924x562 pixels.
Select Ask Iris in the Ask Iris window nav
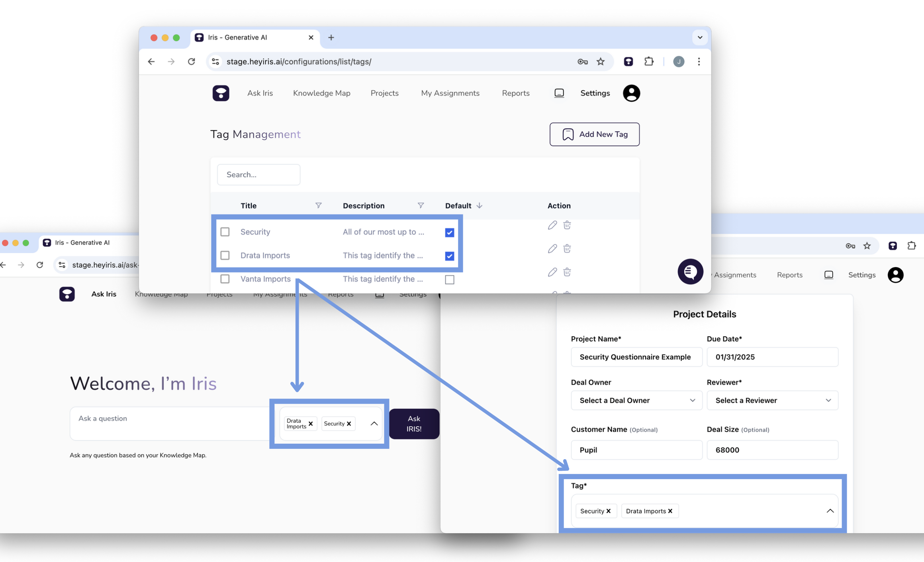point(104,294)
